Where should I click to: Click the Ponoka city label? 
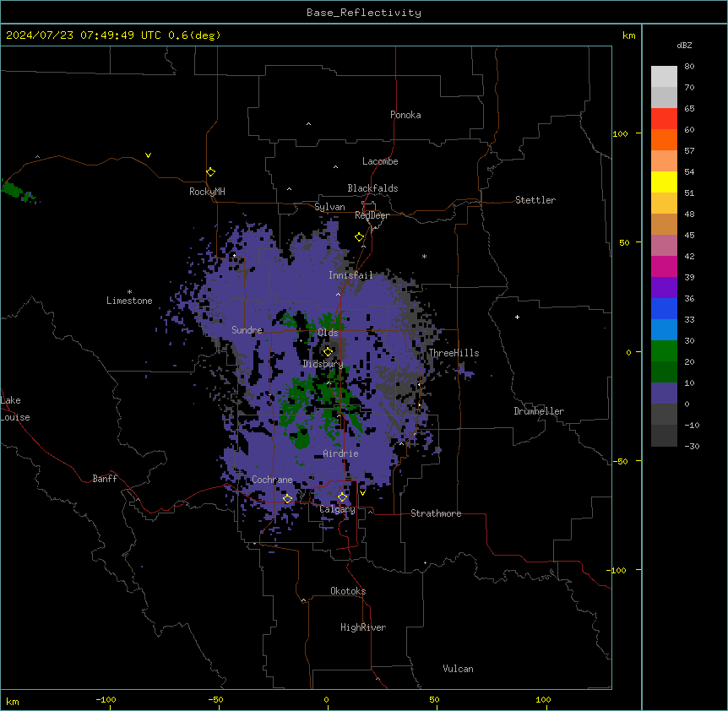(405, 115)
